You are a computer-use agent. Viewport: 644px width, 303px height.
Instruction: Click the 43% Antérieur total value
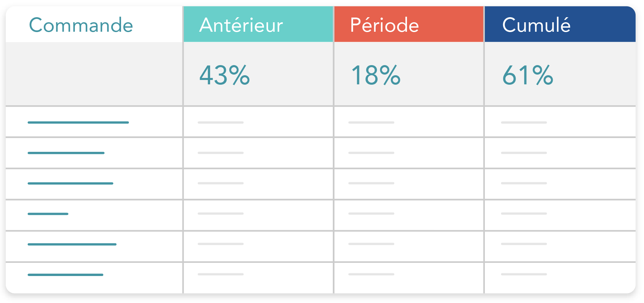pyautogui.click(x=225, y=75)
